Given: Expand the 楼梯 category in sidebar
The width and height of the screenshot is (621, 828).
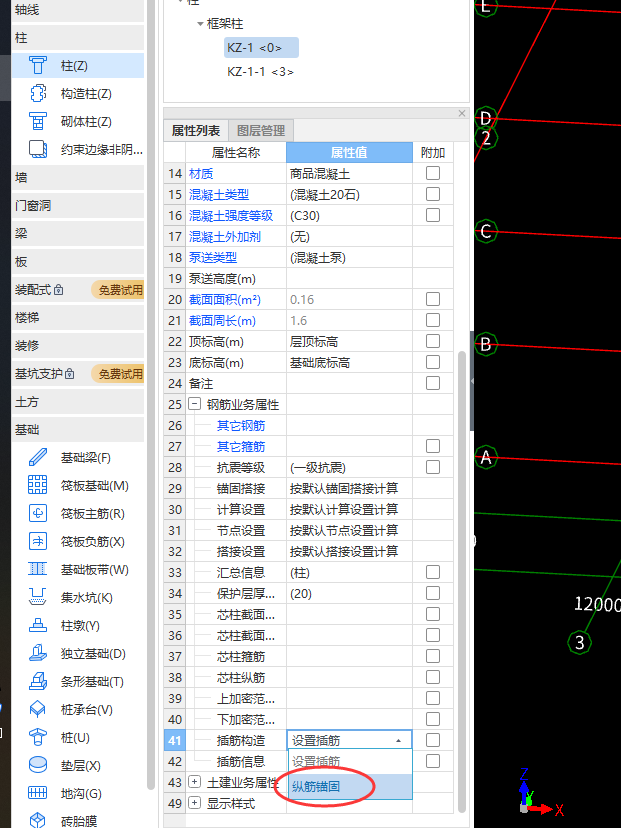Looking at the screenshot, I should coord(78,317).
